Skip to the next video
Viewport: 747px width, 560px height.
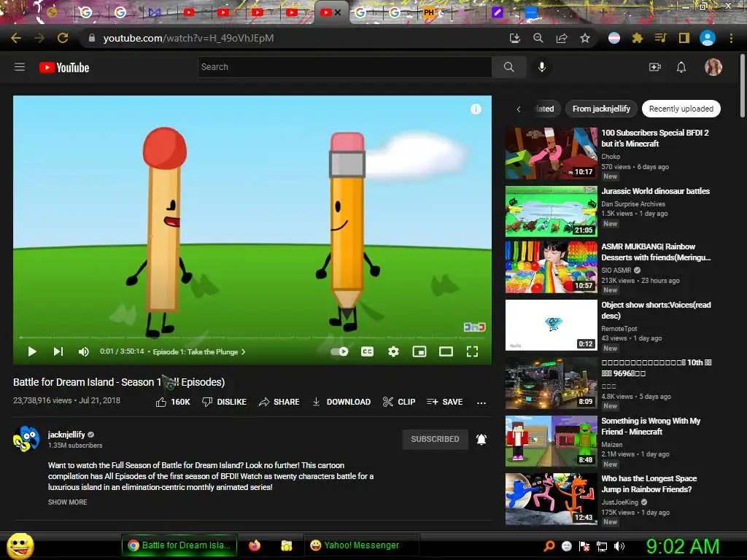click(58, 351)
